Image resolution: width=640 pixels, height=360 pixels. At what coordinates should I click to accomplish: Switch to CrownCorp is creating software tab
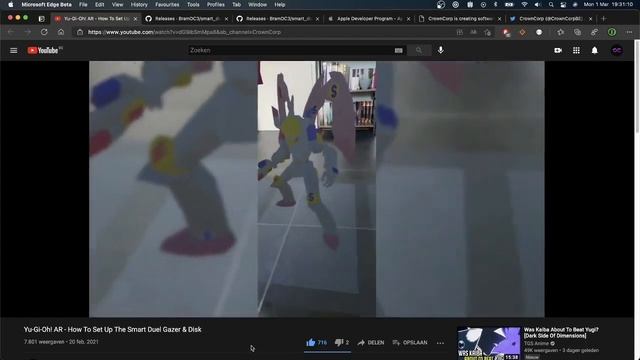pos(460,18)
